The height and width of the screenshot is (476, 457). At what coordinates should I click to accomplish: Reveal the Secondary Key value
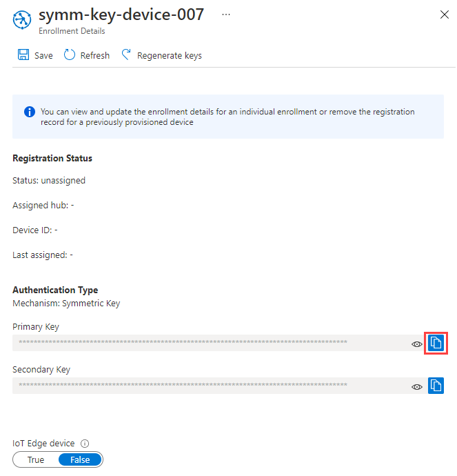click(x=416, y=386)
